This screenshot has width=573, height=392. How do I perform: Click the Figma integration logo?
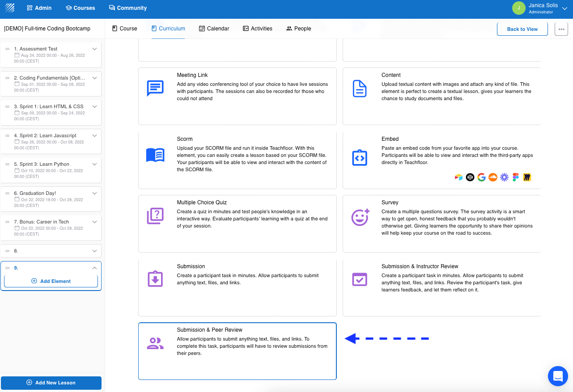pyautogui.click(x=515, y=177)
